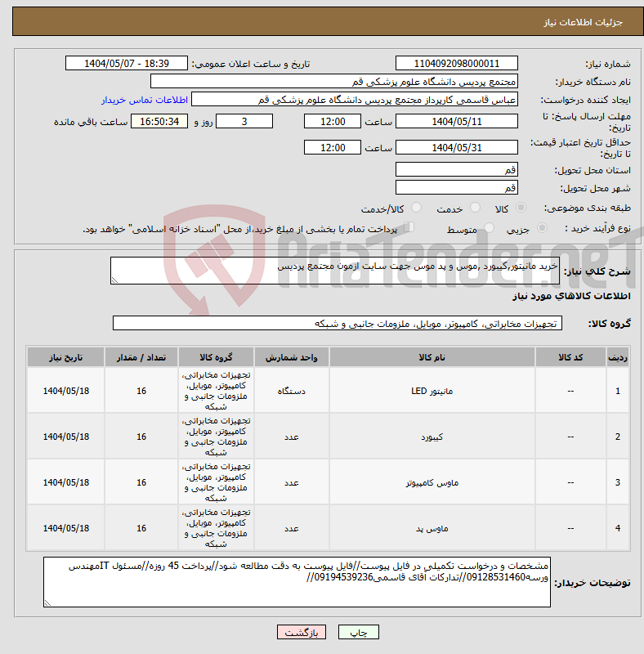Click row number 3 in the table
The image size is (644, 654).
point(618,482)
